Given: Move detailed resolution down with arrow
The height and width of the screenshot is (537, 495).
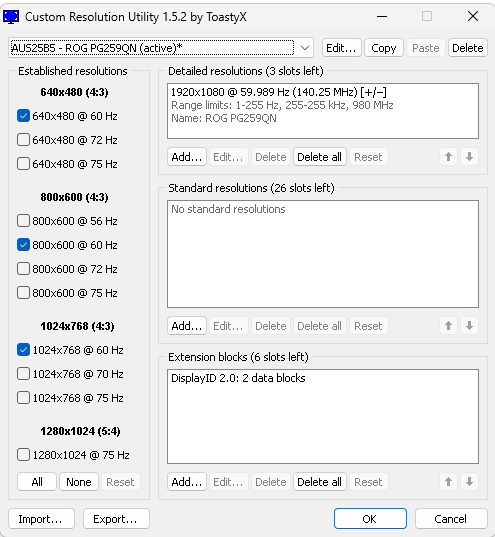Looking at the screenshot, I should pyautogui.click(x=469, y=157).
